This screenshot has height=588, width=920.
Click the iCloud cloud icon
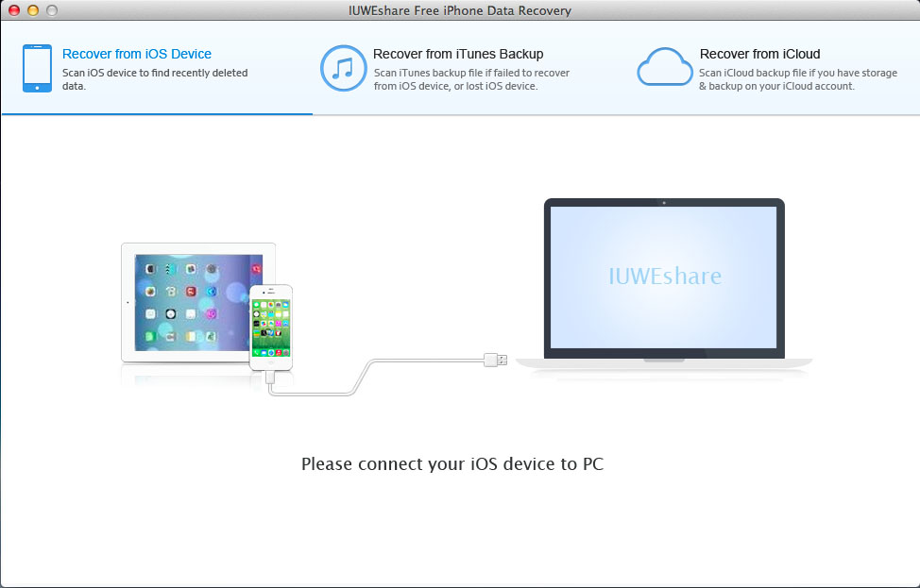pyautogui.click(x=664, y=67)
